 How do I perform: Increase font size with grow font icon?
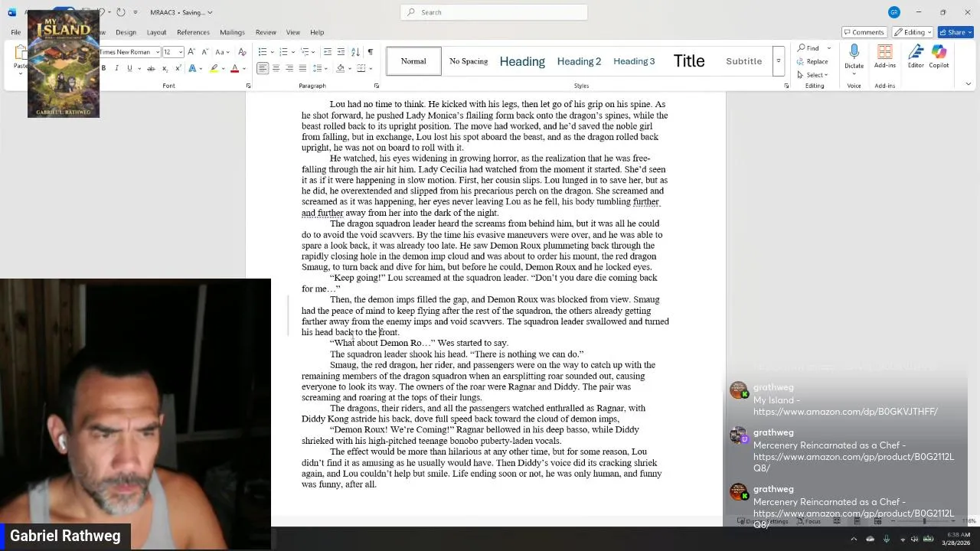(191, 52)
